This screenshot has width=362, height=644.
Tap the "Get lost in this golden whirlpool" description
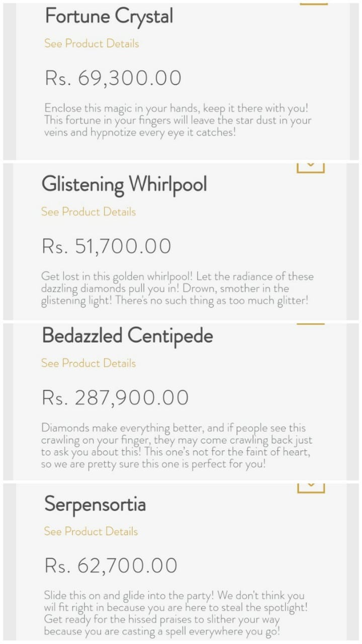pos(177,289)
